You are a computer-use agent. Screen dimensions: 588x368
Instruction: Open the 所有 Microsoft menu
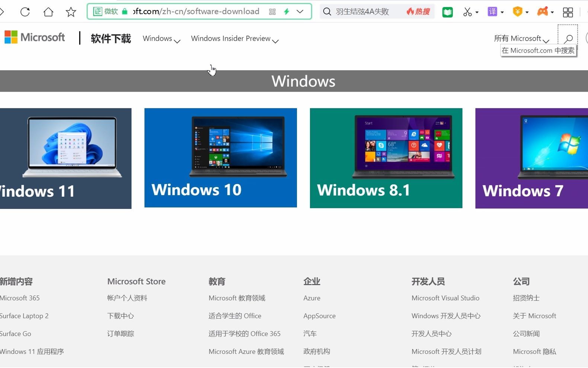click(521, 39)
